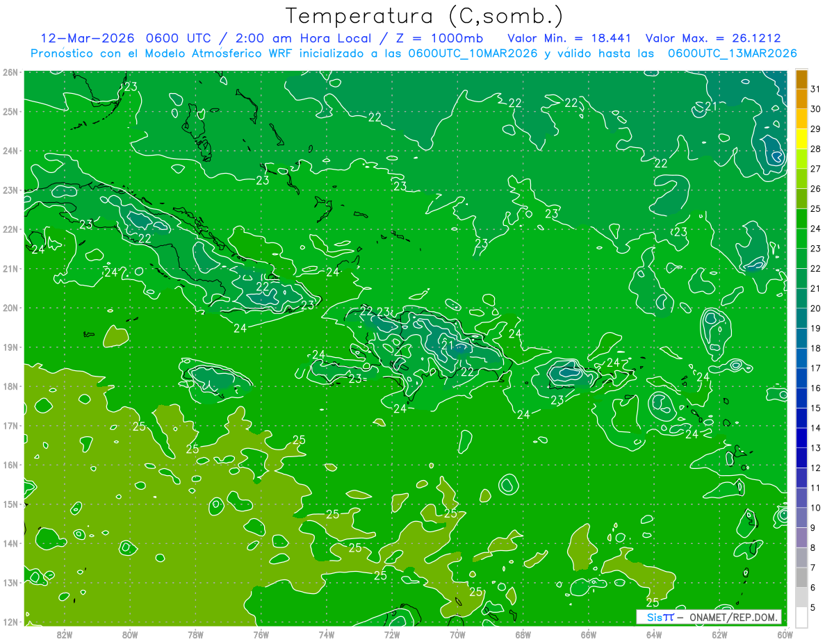Click the valid-until time '0600UTC_13MAR2026'
The image size is (834, 644).
pos(732,53)
